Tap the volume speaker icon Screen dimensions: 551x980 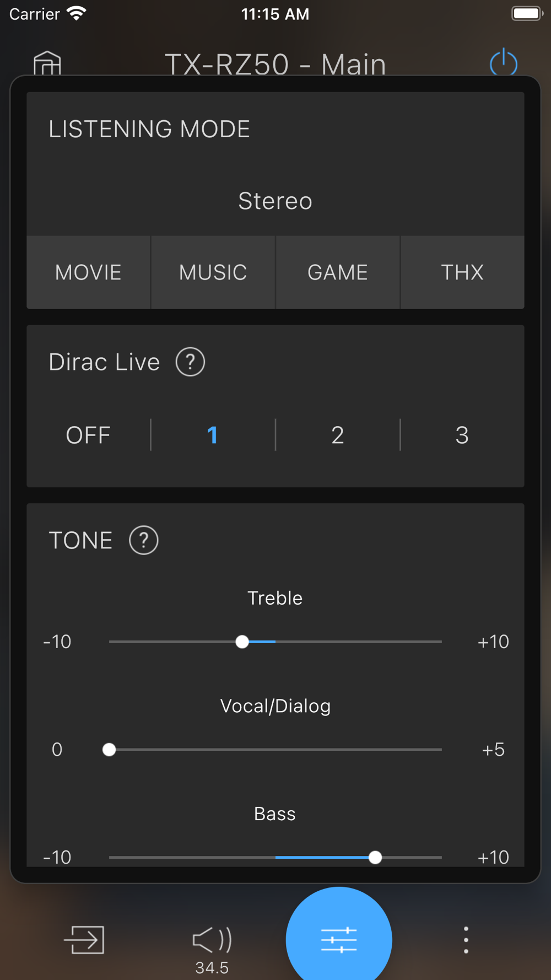tap(212, 940)
